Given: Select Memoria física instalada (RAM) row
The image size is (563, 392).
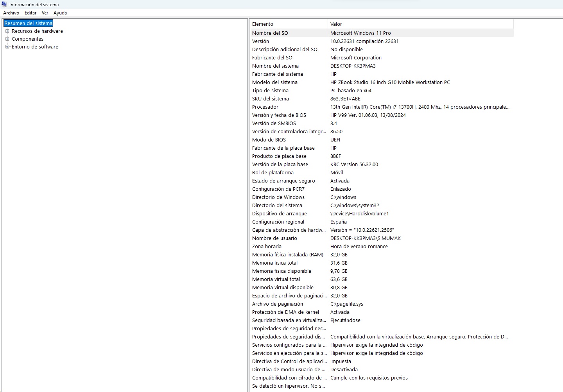Looking at the screenshot, I should (x=288, y=255).
